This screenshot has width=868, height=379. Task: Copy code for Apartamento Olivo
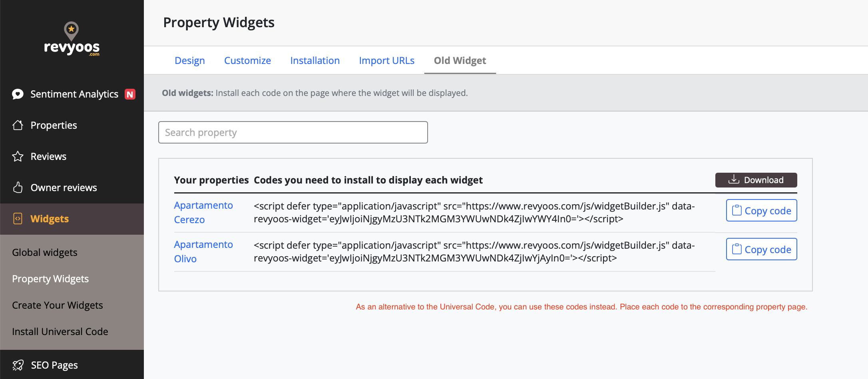pos(761,249)
